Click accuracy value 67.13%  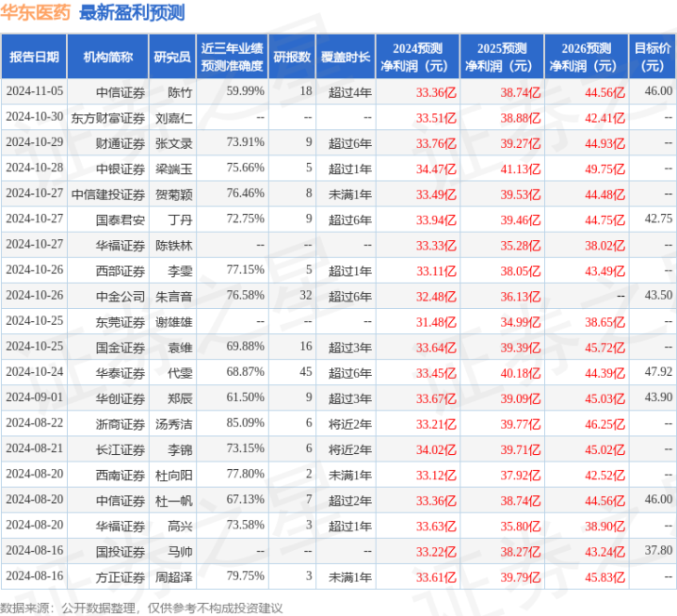245,499
